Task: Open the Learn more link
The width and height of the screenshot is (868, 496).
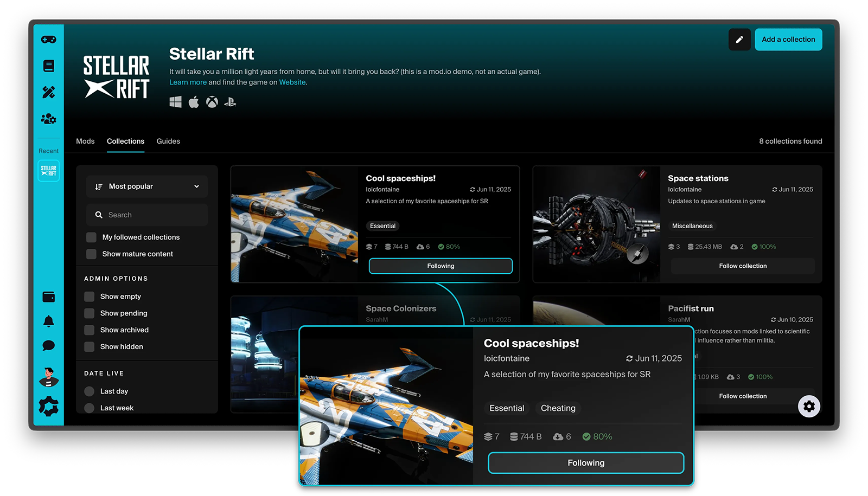Action: [188, 82]
